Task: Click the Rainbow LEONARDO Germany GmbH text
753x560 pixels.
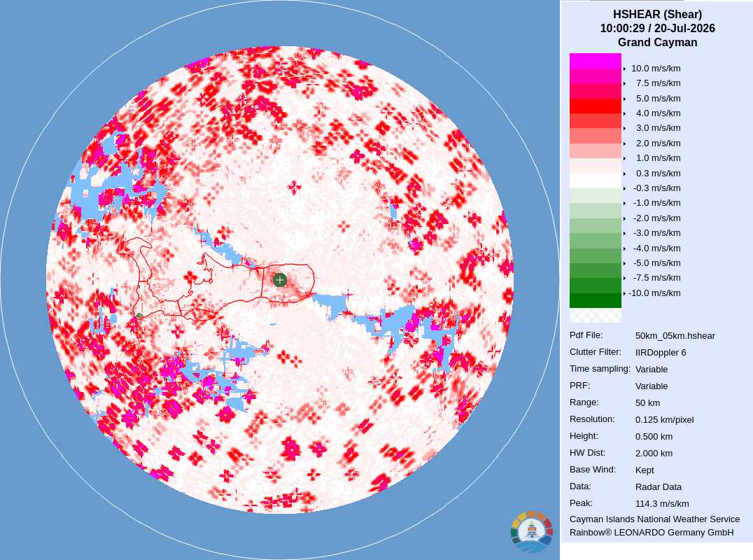Action: coord(652,533)
